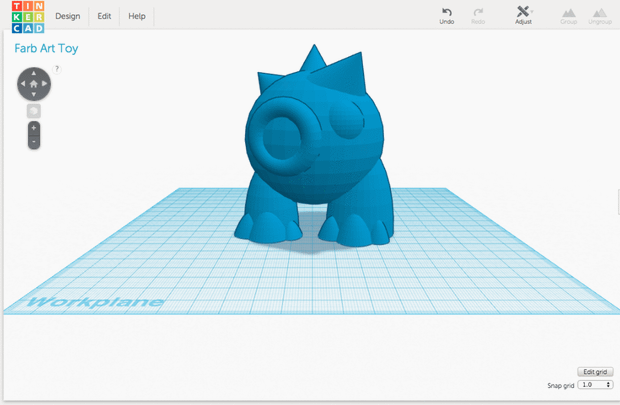The height and width of the screenshot is (405, 620).
Task: Open the Edit menu
Action: 104,16
